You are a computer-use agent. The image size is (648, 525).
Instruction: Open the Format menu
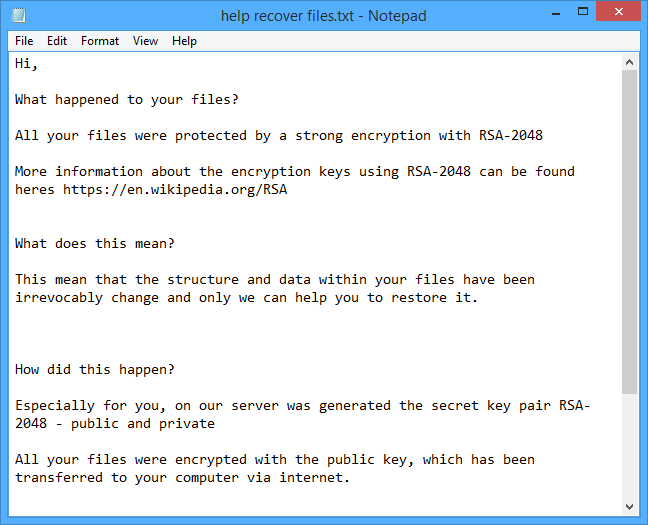click(x=100, y=41)
